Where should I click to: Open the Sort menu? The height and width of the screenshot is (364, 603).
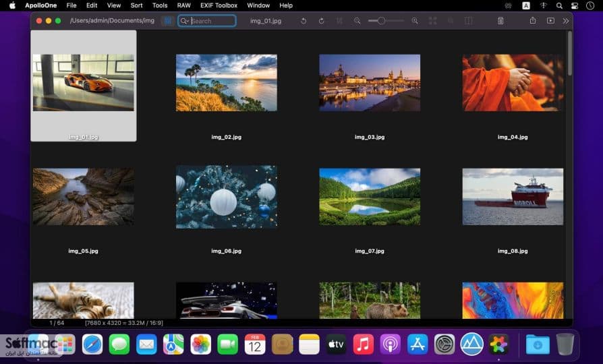[x=136, y=5]
